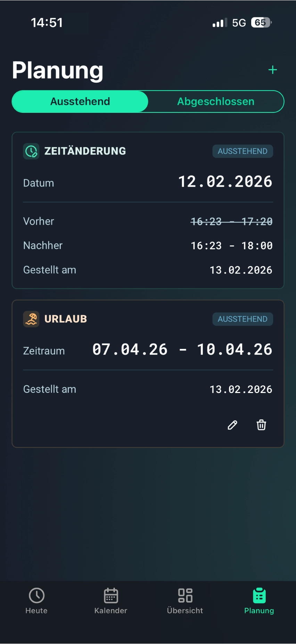Screen dimensions: 296x644
Task: Edit the Urlaub request with pencil icon
Action: 232,425
